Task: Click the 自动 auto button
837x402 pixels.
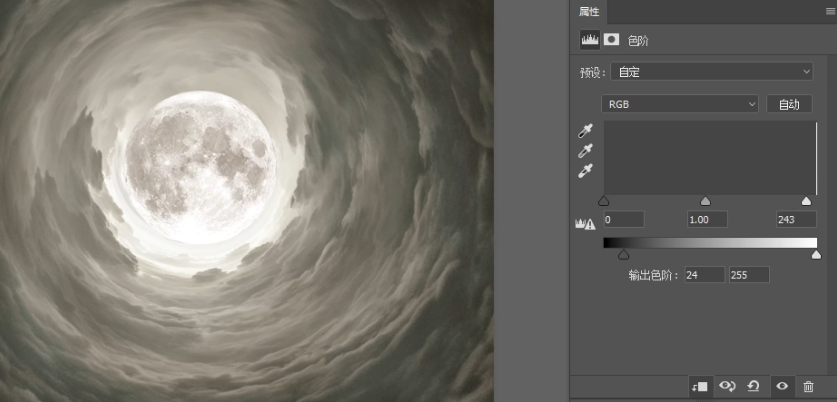Action: coord(789,104)
